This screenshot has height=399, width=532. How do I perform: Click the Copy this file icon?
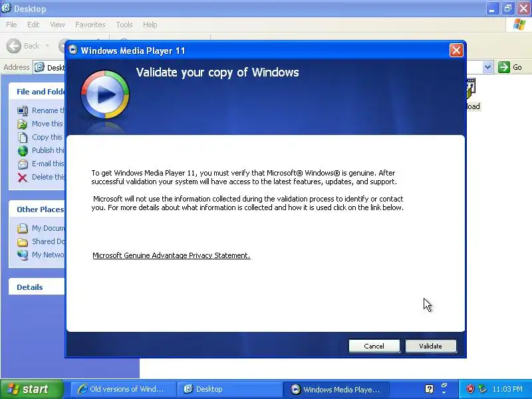pyautogui.click(x=23, y=138)
